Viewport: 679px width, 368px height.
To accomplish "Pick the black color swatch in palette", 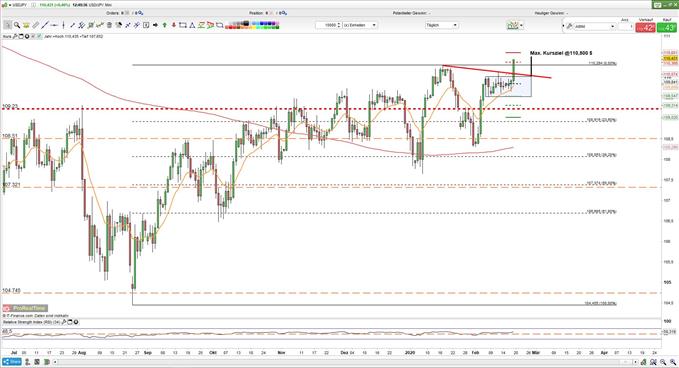I will 246,23.
